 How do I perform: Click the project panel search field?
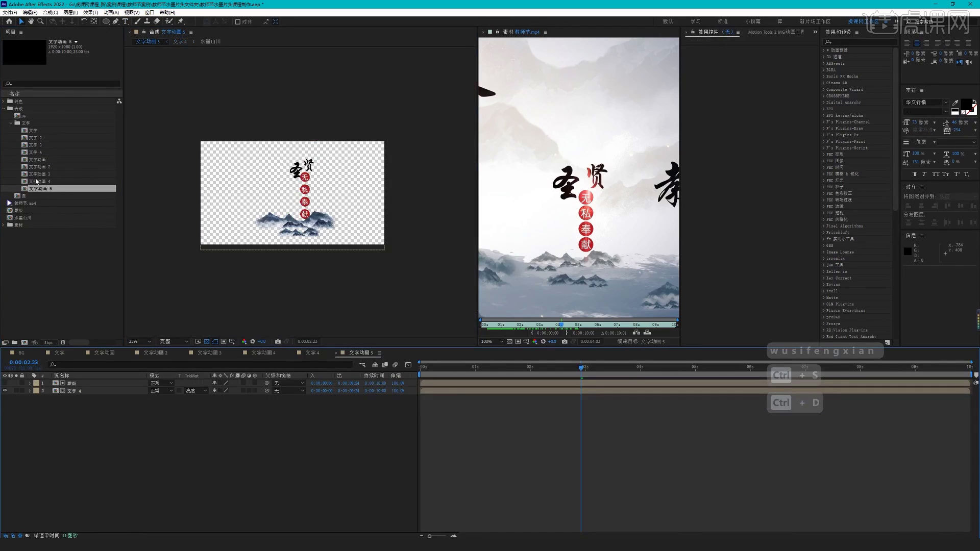(x=62, y=84)
